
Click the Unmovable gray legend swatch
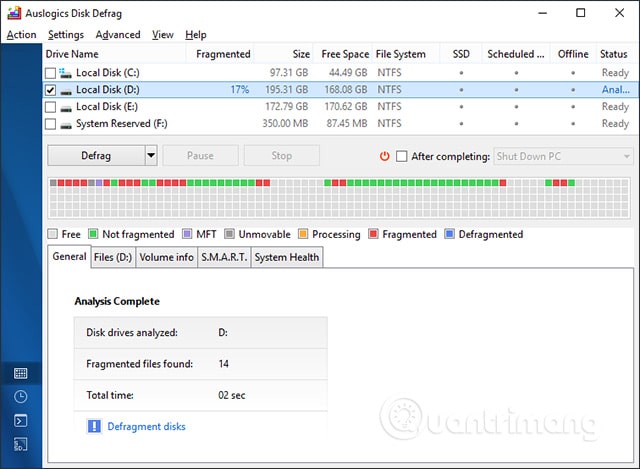[229, 234]
